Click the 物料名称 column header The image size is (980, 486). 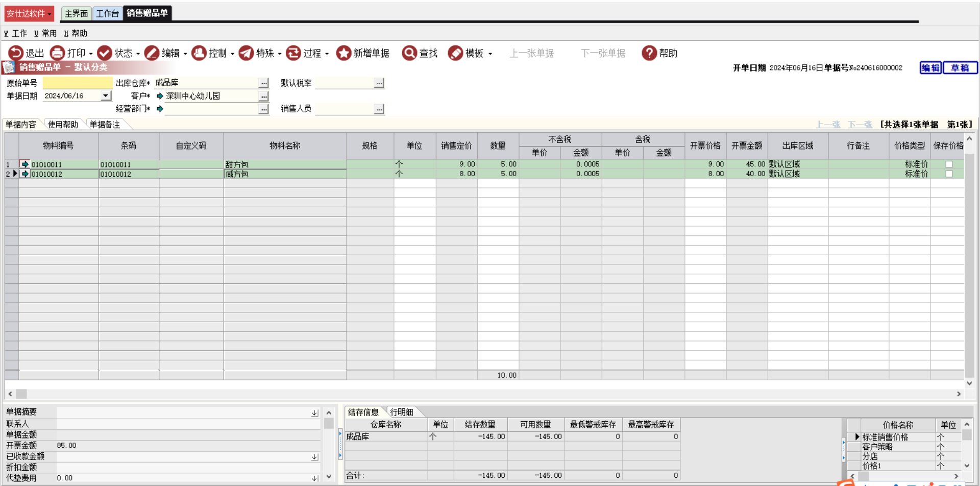coord(285,146)
